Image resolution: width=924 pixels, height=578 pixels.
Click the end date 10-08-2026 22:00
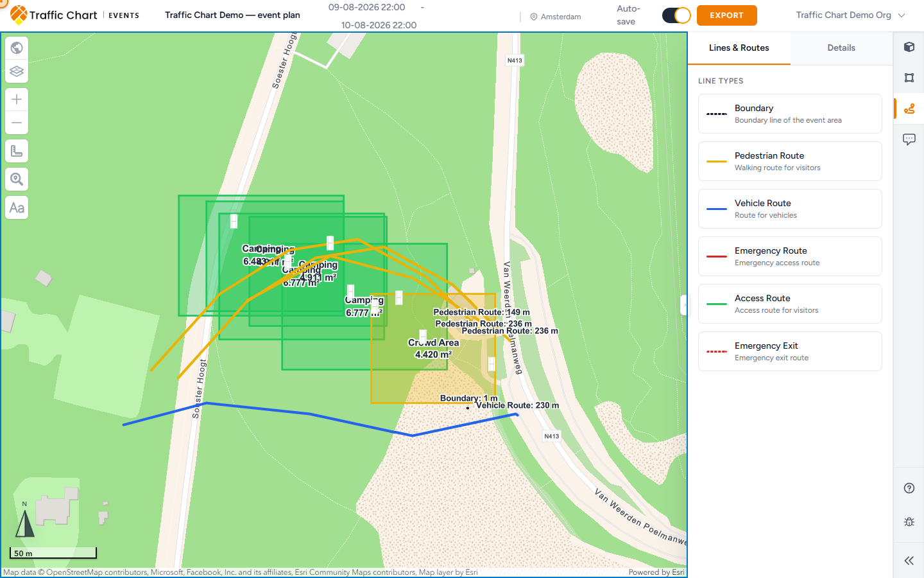coord(379,25)
